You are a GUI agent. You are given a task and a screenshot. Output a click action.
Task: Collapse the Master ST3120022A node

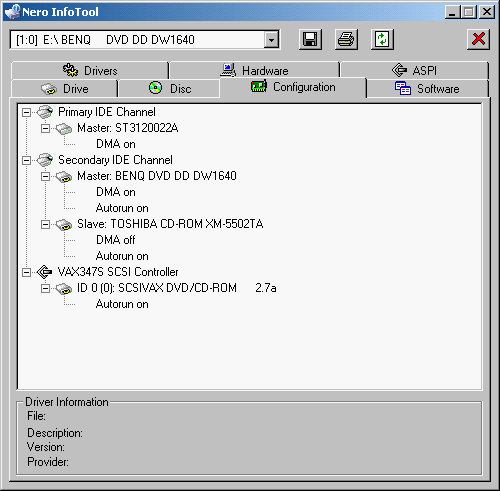click(x=45, y=128)
